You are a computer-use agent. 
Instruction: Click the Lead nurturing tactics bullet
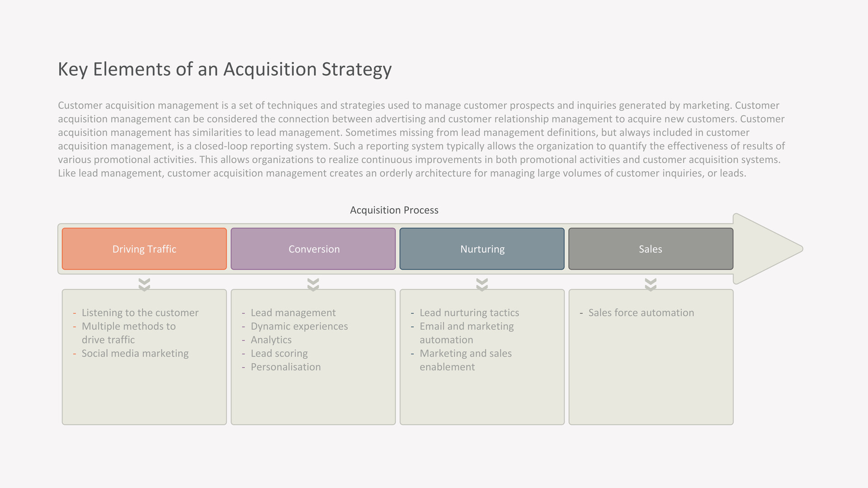click(469, 313)
